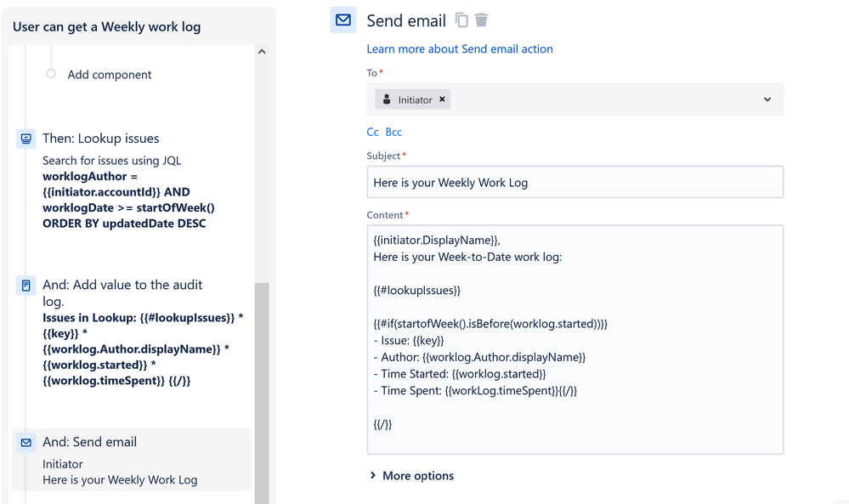
Task: Select the Then: Lookup issues rule step
Action: [102, 138]
